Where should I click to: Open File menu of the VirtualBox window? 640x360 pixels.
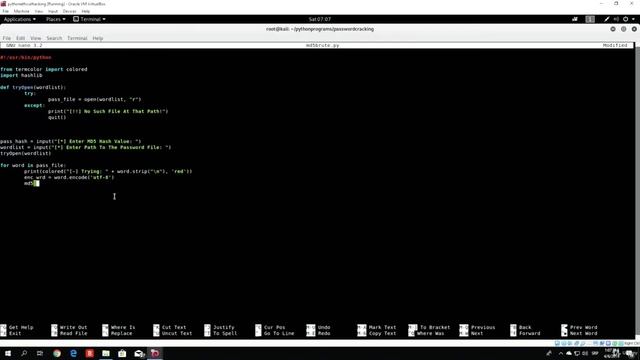click(x=6, y=11)
